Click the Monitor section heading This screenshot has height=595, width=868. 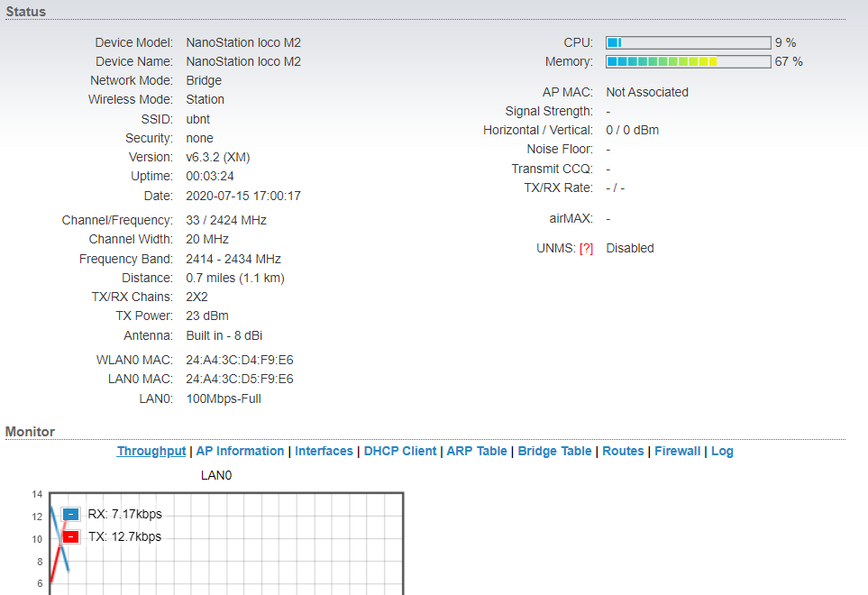[30, 432]
